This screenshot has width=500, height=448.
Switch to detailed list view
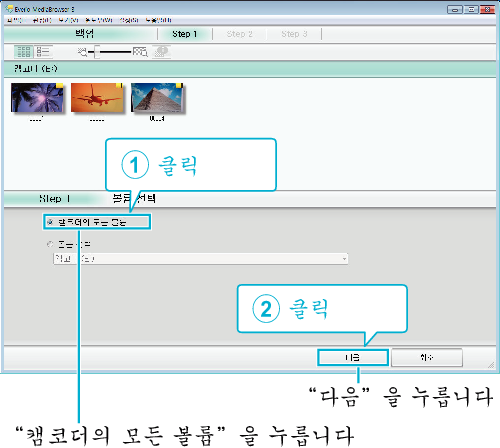coord(43,52)
